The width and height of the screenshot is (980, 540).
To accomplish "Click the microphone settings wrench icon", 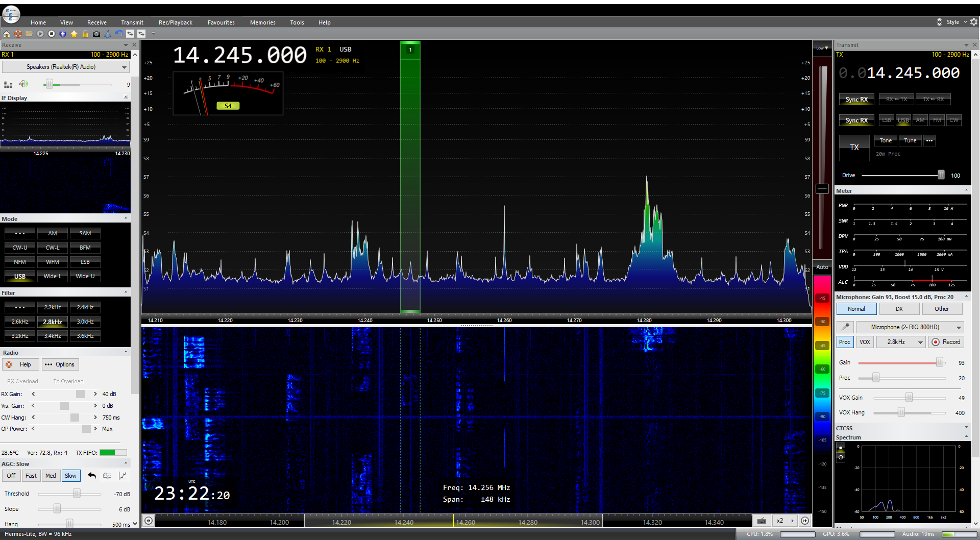I will [845, 327].
